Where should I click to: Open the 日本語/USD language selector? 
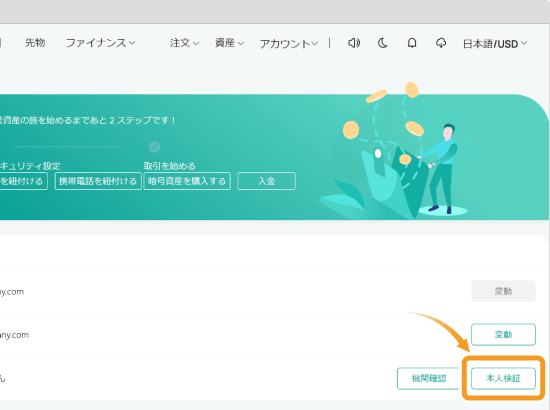[x=495, y=44]
